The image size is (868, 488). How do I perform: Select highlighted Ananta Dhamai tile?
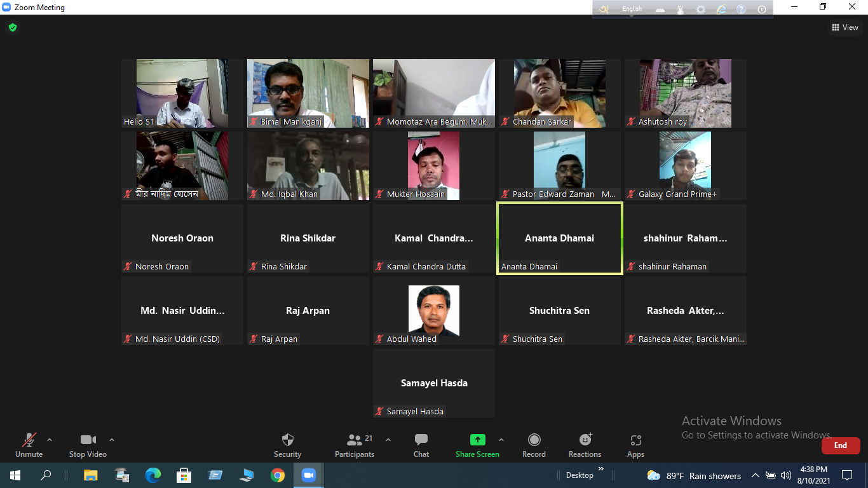[x=560, y=238]
